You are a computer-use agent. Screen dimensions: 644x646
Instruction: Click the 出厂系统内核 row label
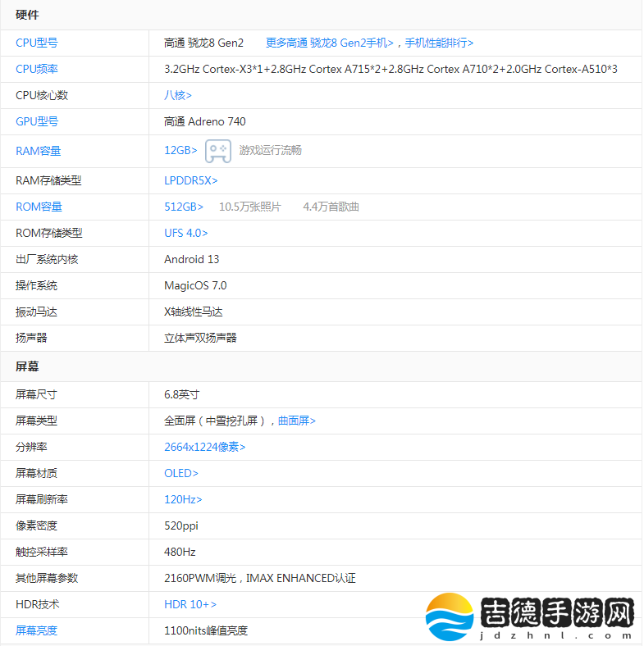point(47,260)
